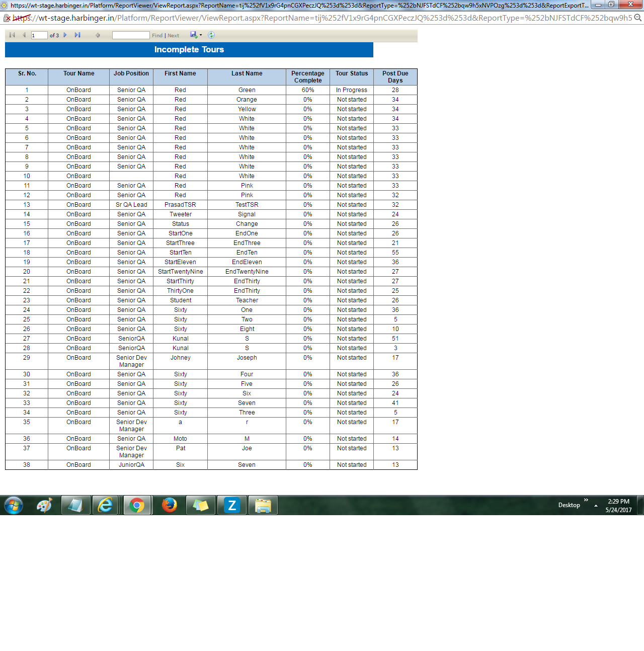Screen dimensions: 644x651
Task: Go to the next report page
Action: pos(65,35)
